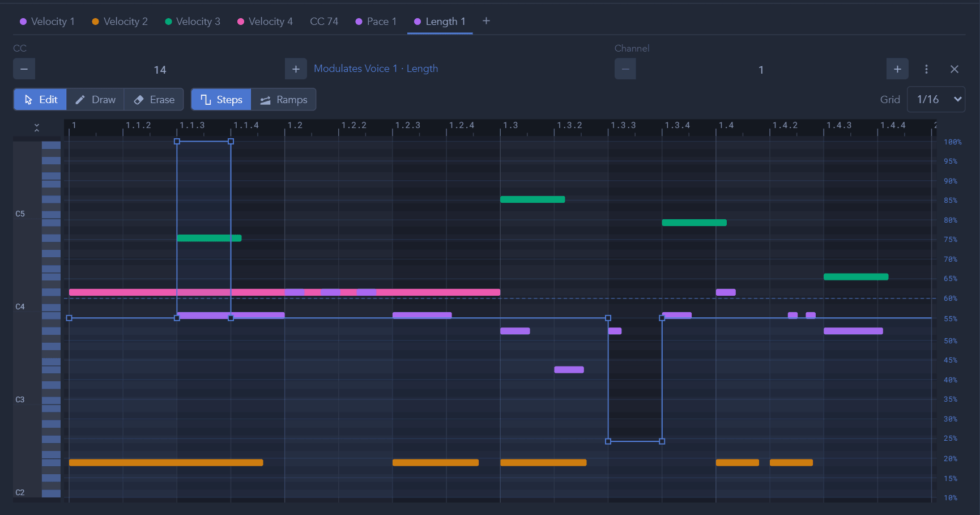
Task: Click the 100% scale label
Action: click(x=952, y=142)
